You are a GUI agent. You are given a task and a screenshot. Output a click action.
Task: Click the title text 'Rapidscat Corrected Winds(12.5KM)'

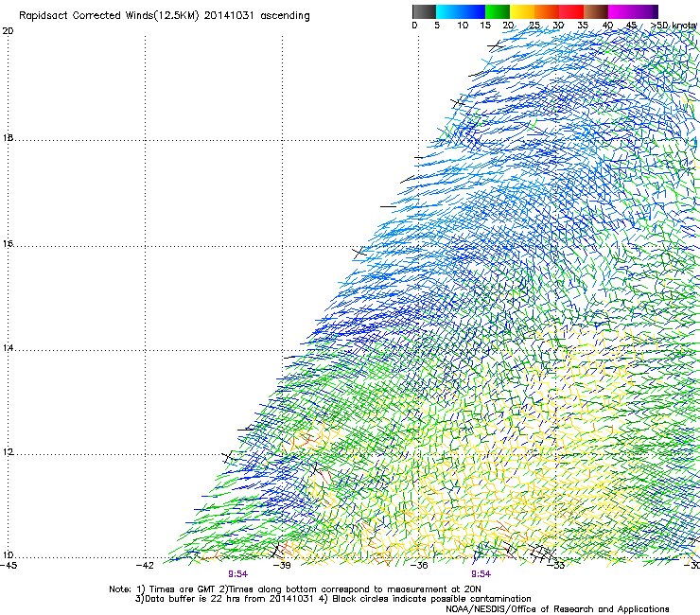(x=109, y=16)
